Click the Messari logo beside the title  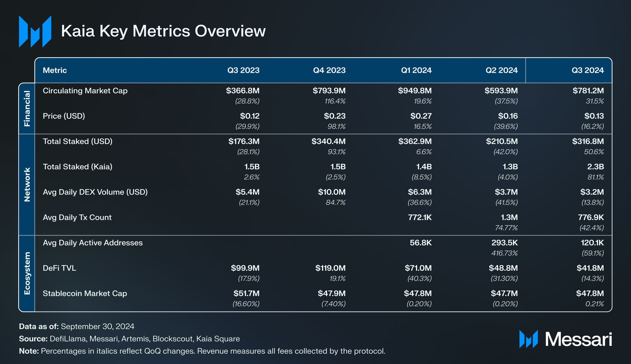point(35,31)
